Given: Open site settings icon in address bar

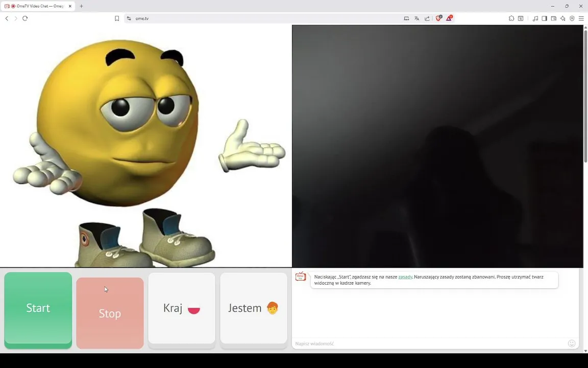Looking at the screenshot, I should [x=129, y=18].
